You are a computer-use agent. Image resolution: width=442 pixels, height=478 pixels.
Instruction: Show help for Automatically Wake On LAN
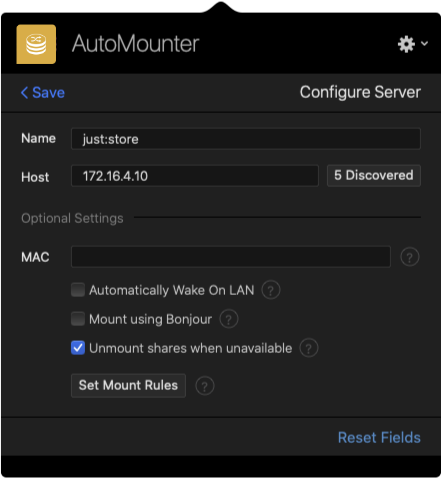271,290
